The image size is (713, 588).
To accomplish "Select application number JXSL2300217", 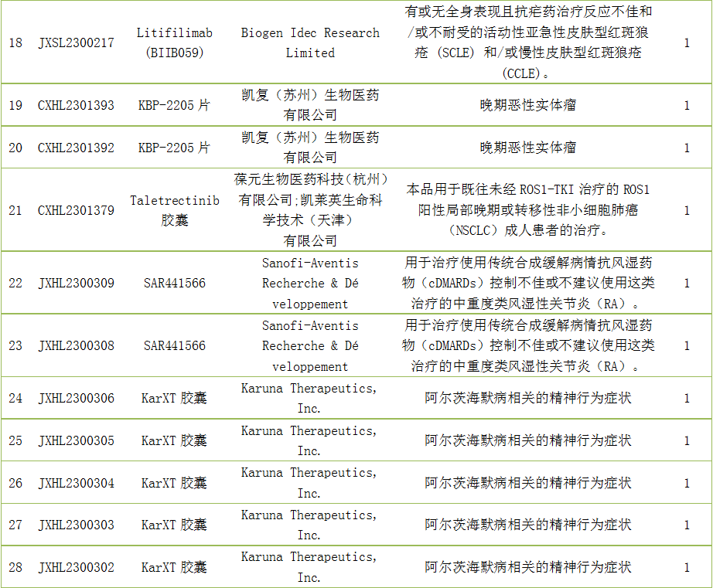I will click(x=76, y=42).
